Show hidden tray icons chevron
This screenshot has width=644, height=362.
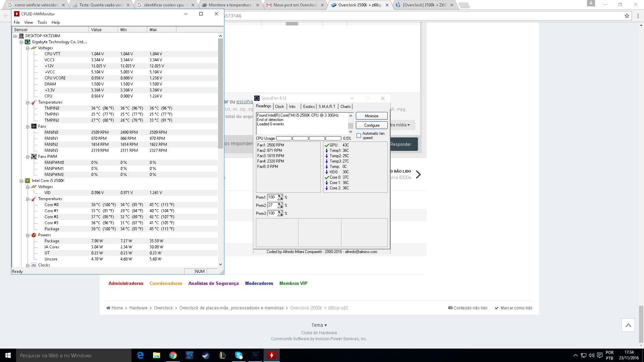pos(576,355)
